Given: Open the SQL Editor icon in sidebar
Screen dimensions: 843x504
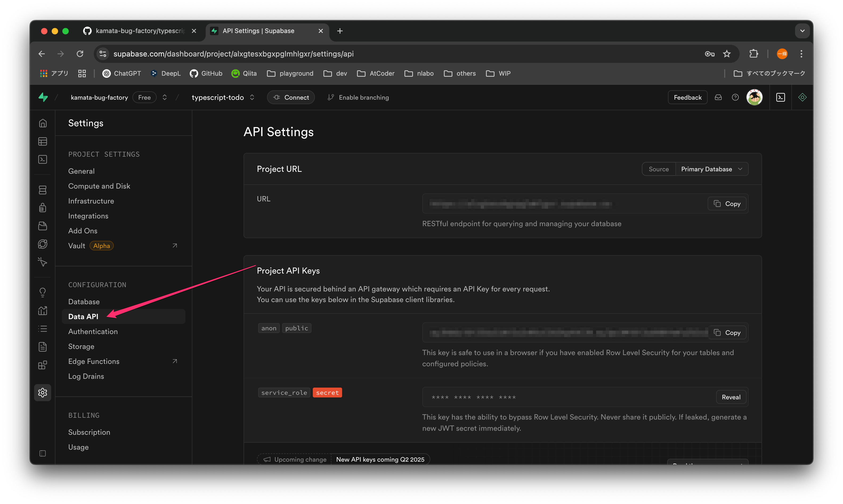Looking at the screenshot, I should click(43, 159).
